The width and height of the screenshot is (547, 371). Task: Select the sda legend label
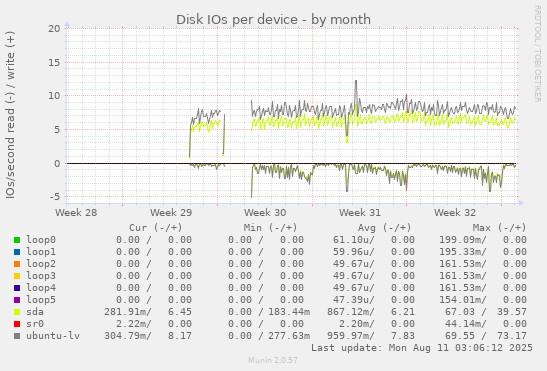(35, 311)
